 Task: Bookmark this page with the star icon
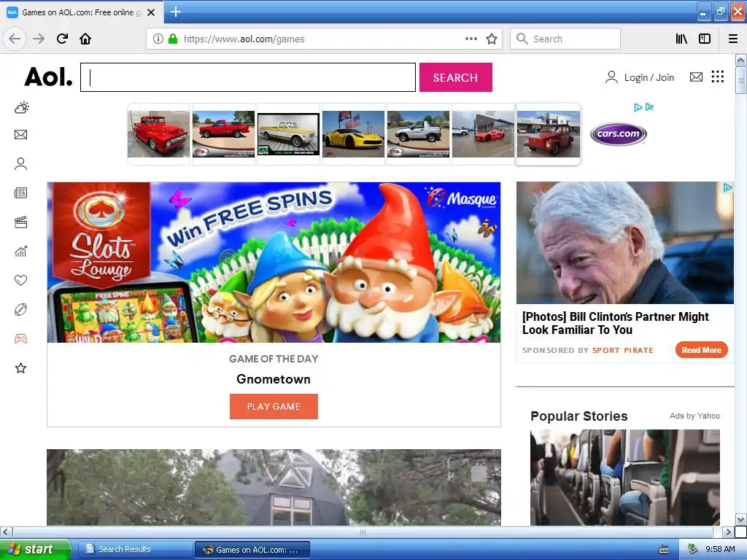tap(492, 39)
